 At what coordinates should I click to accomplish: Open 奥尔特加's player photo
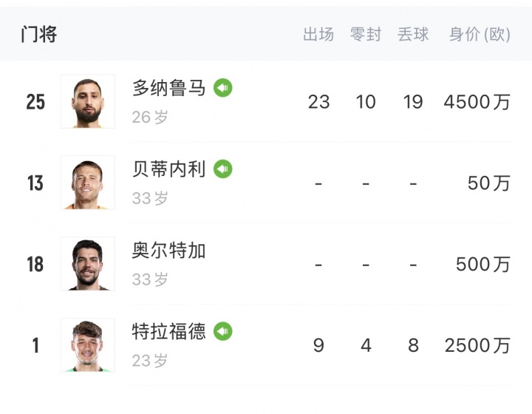(x=87, y=264)
